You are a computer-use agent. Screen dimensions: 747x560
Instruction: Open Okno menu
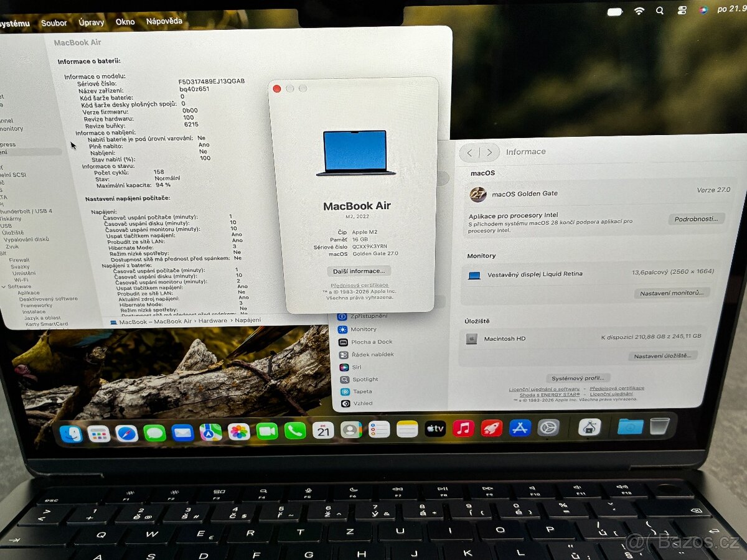coord(125,22)
